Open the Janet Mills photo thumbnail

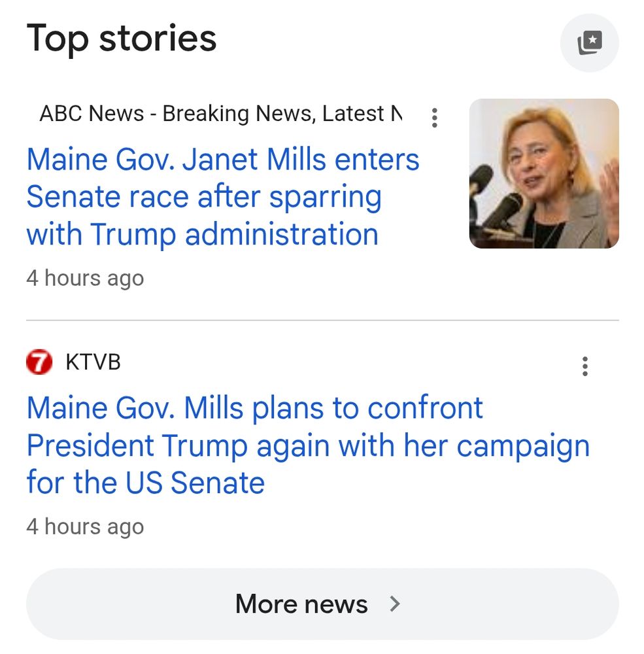[543, 173]
